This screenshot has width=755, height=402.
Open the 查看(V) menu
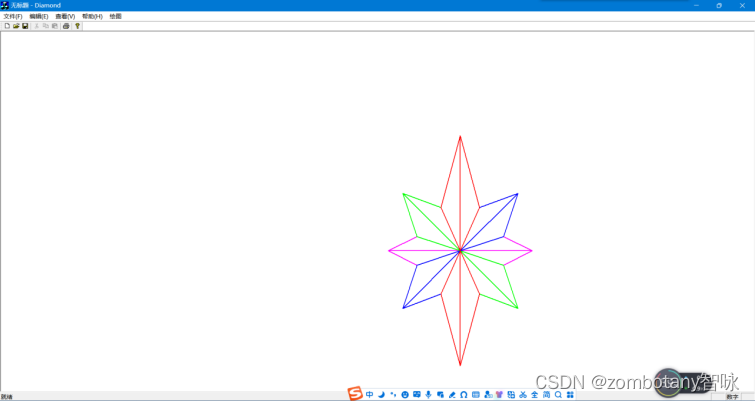coord(65,16)
